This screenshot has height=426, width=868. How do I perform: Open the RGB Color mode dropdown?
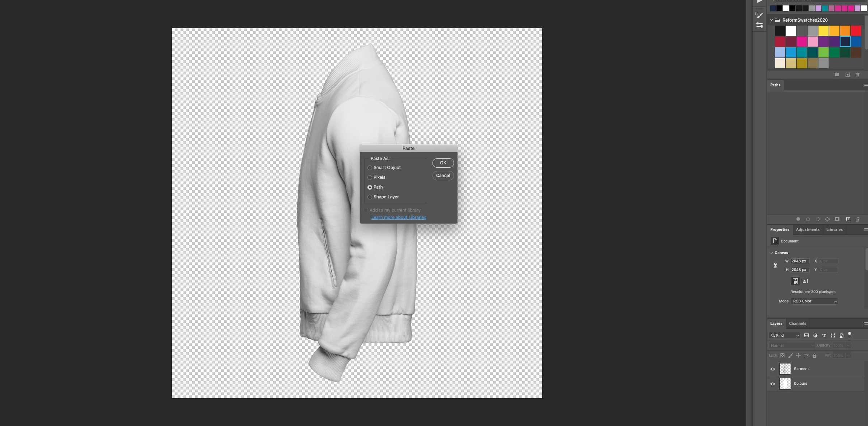pyautogui.click(x=814, y=301)
